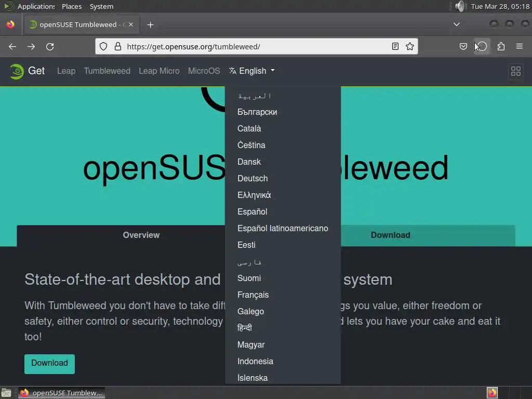Open a new tab with the plus button

(150, 25)
